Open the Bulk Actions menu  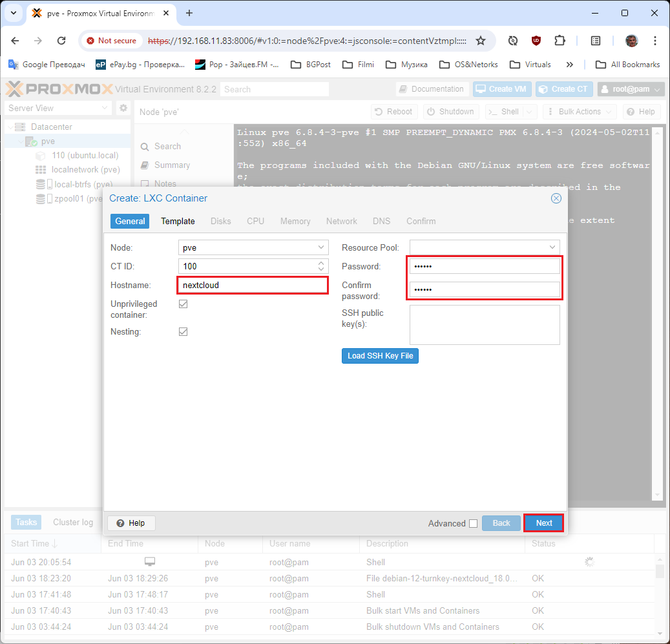pyautogui.click(x=580, y=112)
